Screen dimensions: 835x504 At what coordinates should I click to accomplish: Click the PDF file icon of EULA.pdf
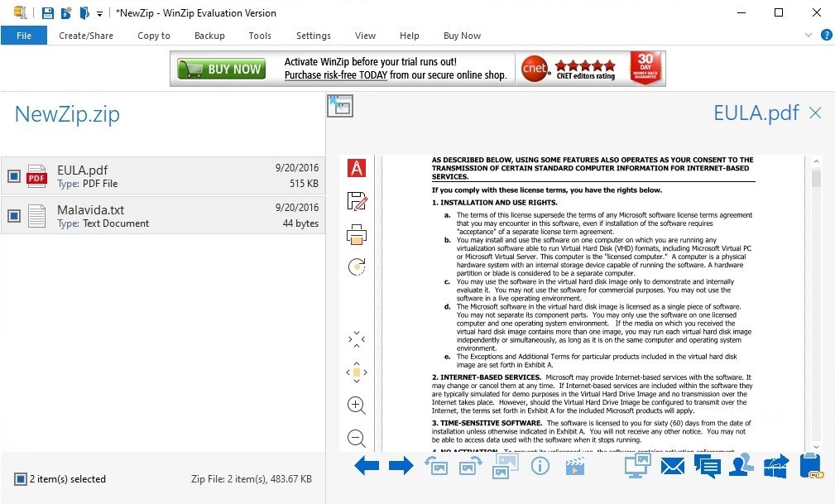[x=36, y=175]
